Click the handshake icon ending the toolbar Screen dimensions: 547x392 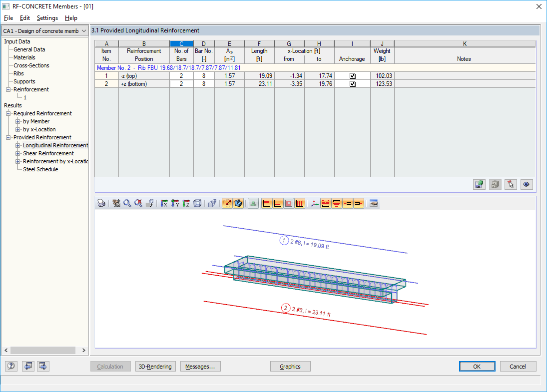[374, 203]
